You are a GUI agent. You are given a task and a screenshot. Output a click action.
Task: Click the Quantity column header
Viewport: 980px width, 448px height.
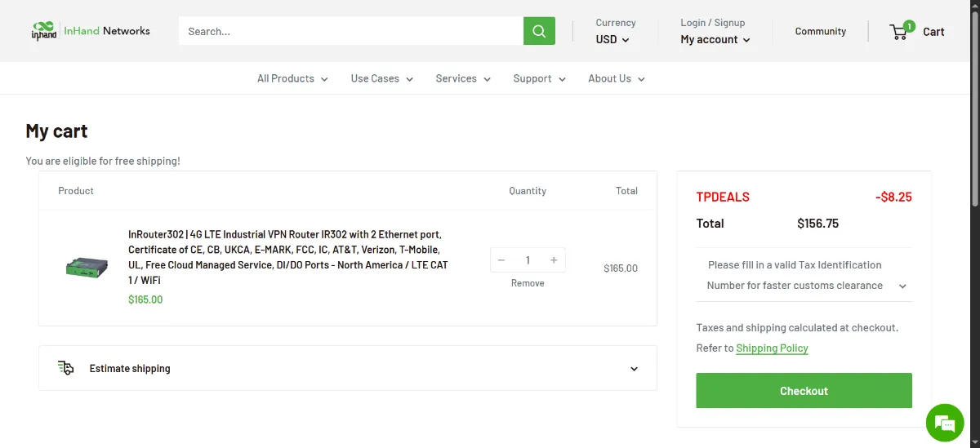[x=528, y=191]
